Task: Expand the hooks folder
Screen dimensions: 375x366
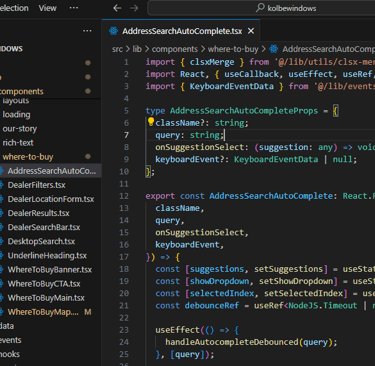Action: coord(10,354)
